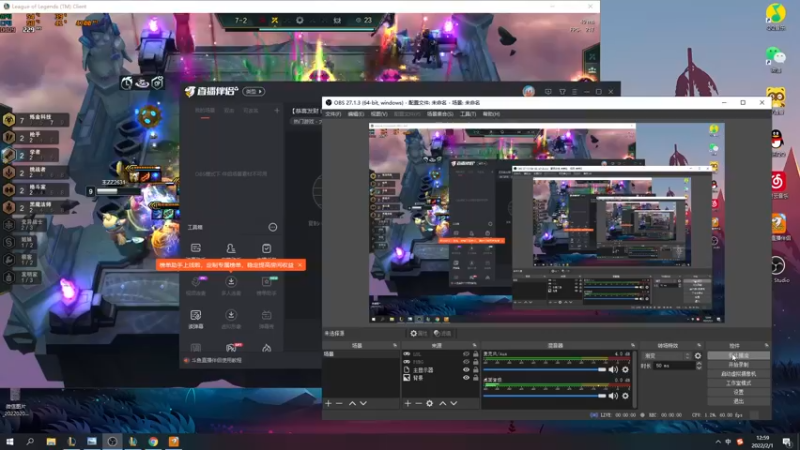
Task: Open QQ desktop shortcut
Action: [x=777, y=140]
